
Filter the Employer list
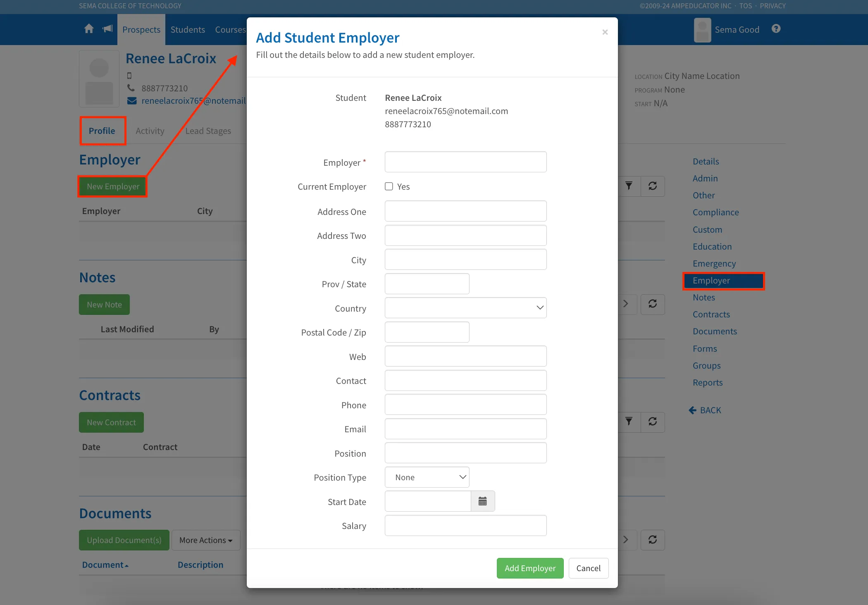tap(629, 186)
